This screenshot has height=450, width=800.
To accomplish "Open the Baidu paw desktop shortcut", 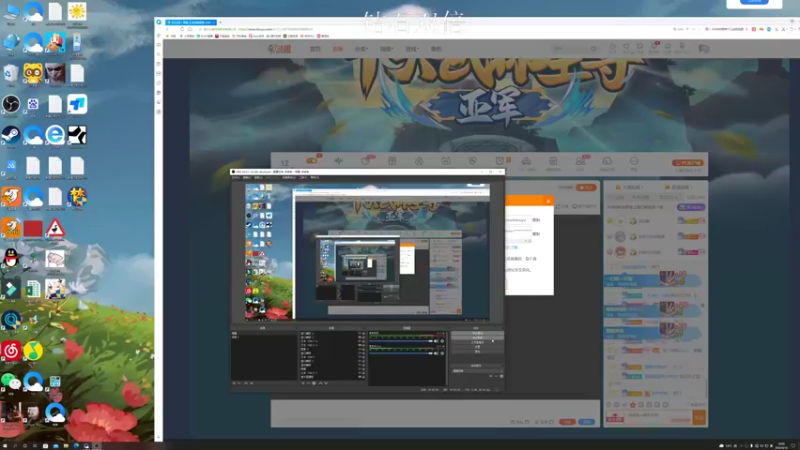I will coord(33,105).
